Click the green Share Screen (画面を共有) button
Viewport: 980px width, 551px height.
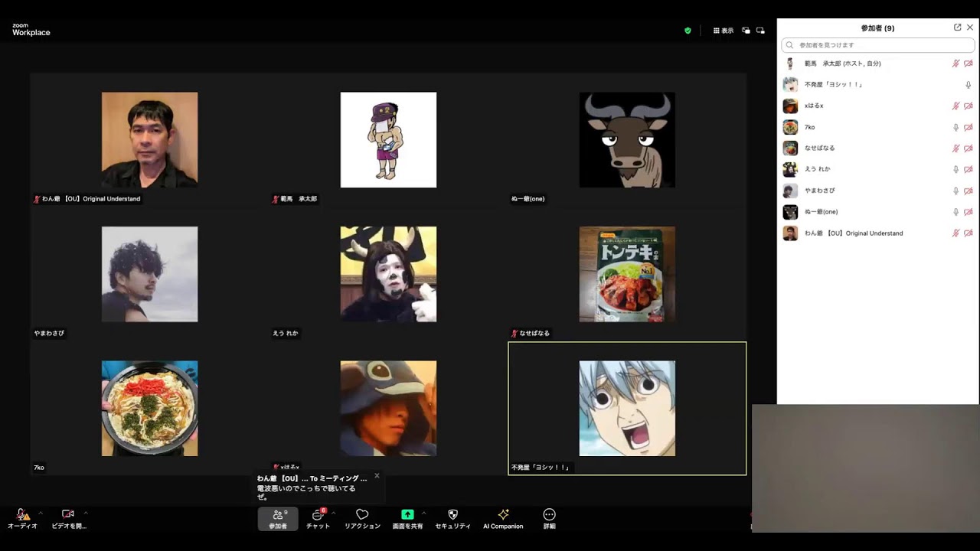[x=407, y=518]
